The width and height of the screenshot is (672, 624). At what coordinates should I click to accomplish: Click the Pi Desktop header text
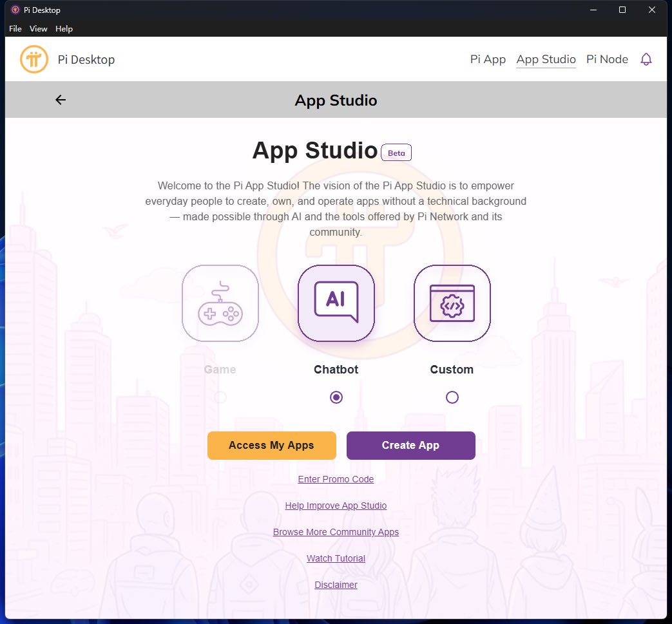coord(86,59)
